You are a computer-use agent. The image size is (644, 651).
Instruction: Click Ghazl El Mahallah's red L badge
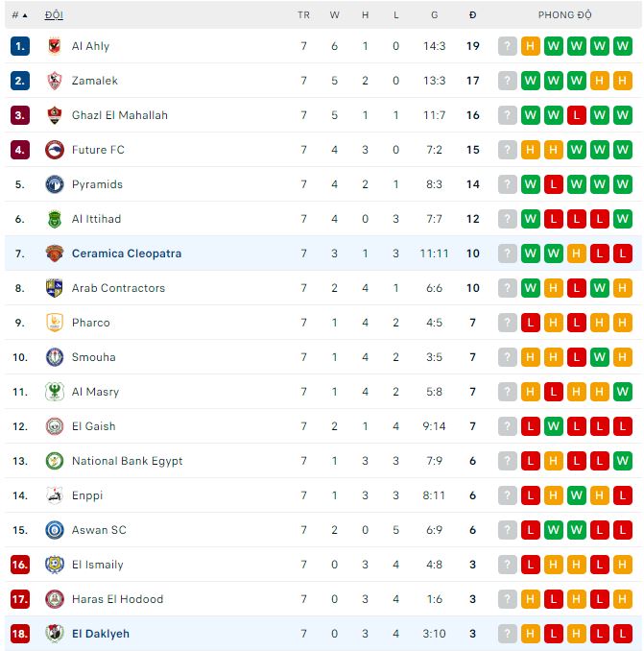577,115
